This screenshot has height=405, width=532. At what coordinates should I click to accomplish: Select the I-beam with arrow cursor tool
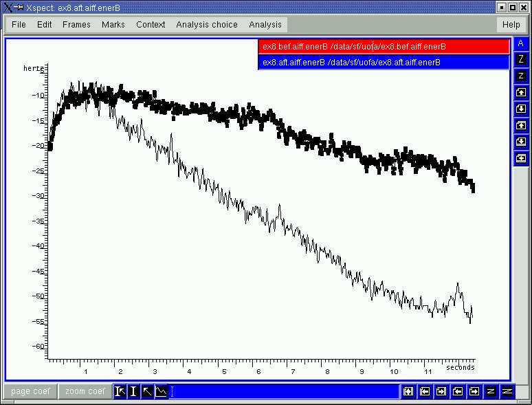(x=120, y=392)
